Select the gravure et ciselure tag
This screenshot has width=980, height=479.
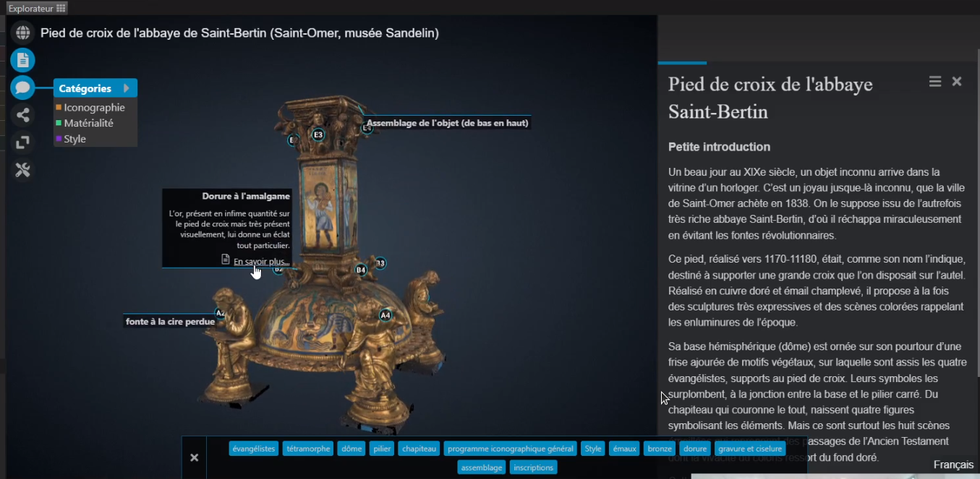point(749,449)
